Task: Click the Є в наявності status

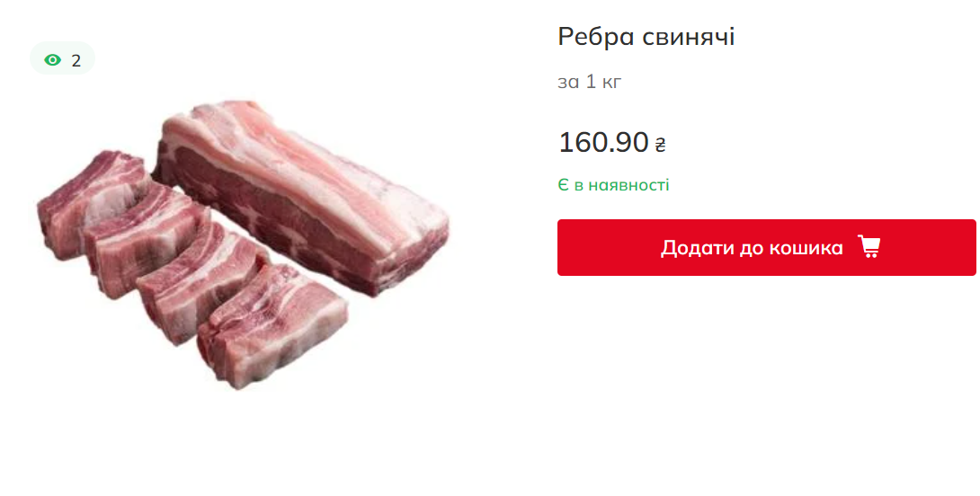Action: tap(613, 185)
